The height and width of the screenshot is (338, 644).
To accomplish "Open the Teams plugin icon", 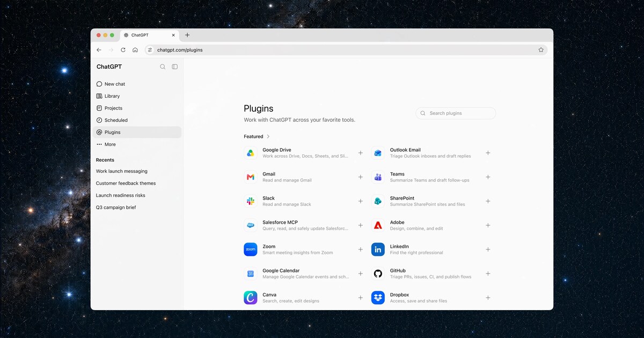I will tap(378, 177).
